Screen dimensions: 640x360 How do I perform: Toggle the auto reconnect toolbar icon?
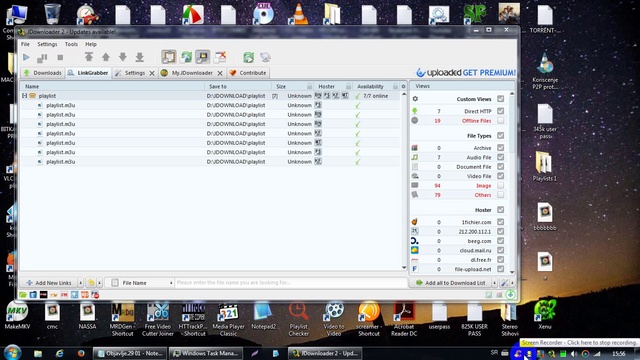click(187, 57)
